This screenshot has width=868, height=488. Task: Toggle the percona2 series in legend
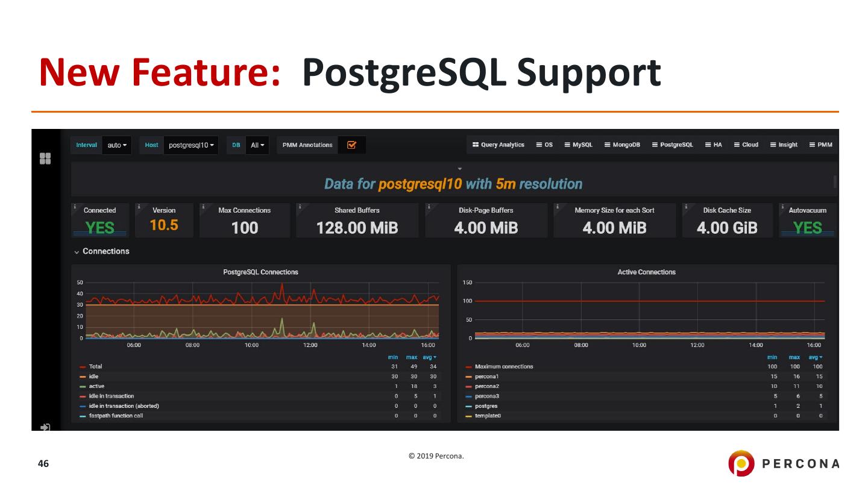[487, 386]
